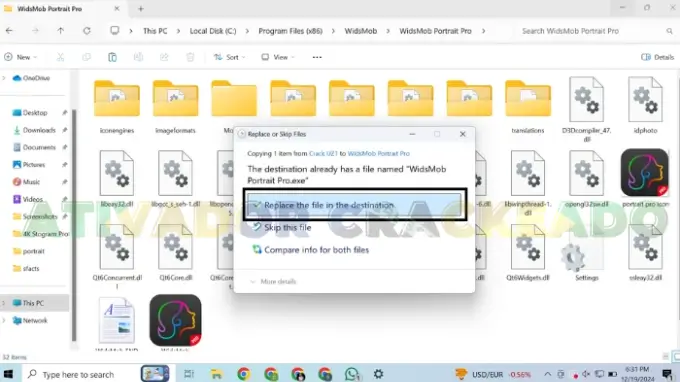Screen dimensions: 680x382
Task: Open Desktop in the sidebar
Action: pos(35,113)
